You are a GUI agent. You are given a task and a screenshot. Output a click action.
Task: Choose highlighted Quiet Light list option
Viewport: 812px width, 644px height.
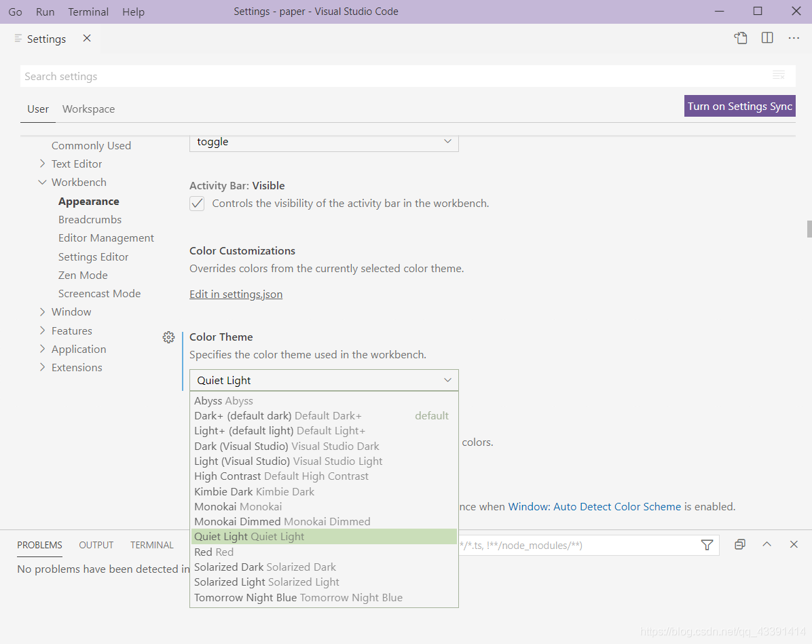[x=324, y=537]
